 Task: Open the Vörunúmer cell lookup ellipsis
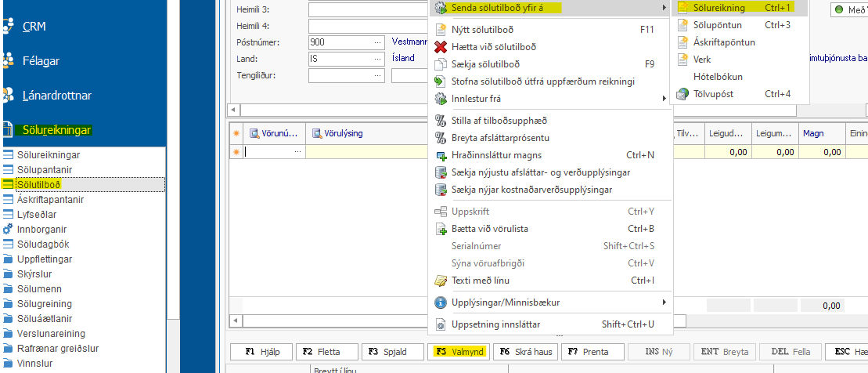point(297,153)
